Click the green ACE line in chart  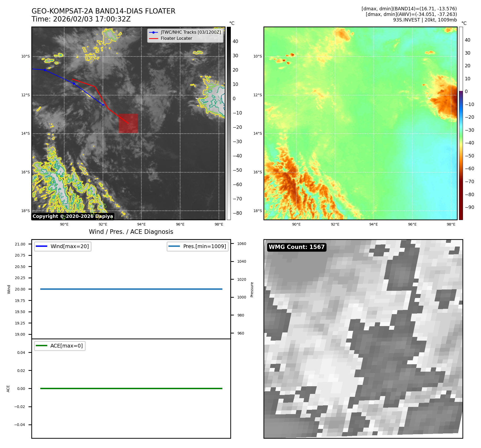pos(131,388)
